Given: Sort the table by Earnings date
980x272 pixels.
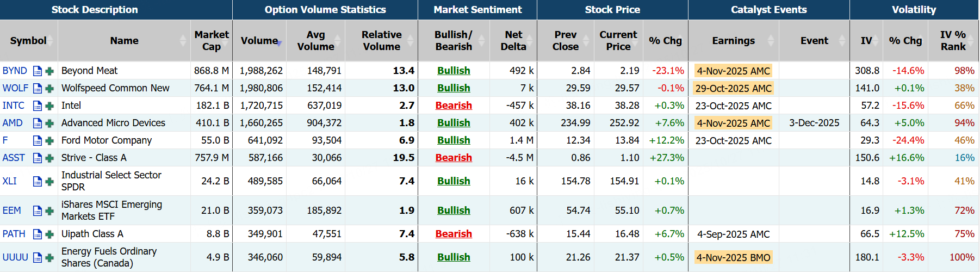Looking at the screenshot, I should tap(733, 41).
